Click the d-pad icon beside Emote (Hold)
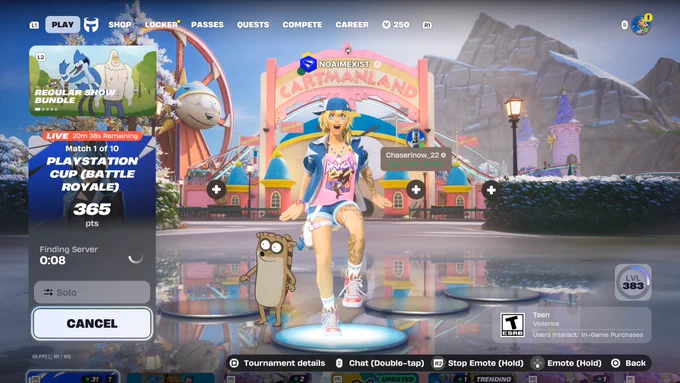This screenshot has height=383, width=680. click(537, 363)
